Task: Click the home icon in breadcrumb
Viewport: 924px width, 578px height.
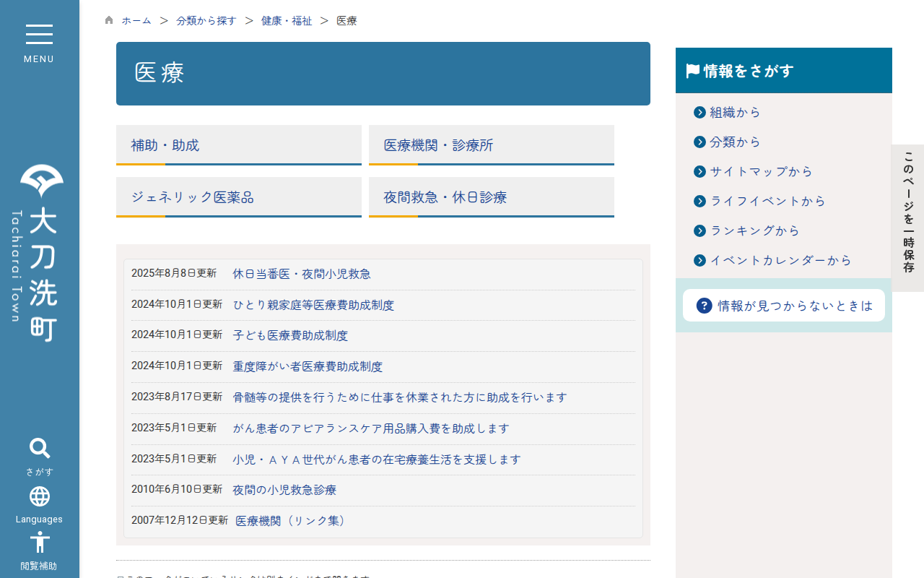Action: [109, 20]
